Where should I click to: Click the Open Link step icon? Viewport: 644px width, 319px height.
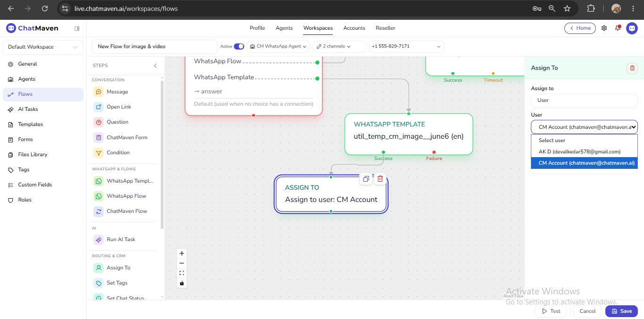99,107
